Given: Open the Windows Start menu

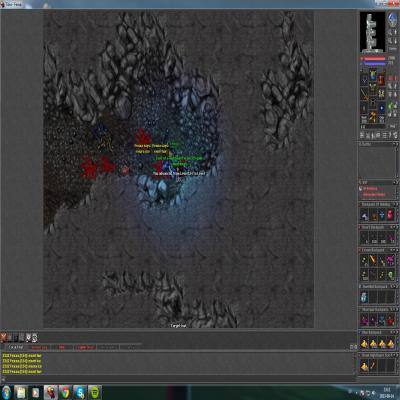Looking at the screenshot, I should coord(7,392).
